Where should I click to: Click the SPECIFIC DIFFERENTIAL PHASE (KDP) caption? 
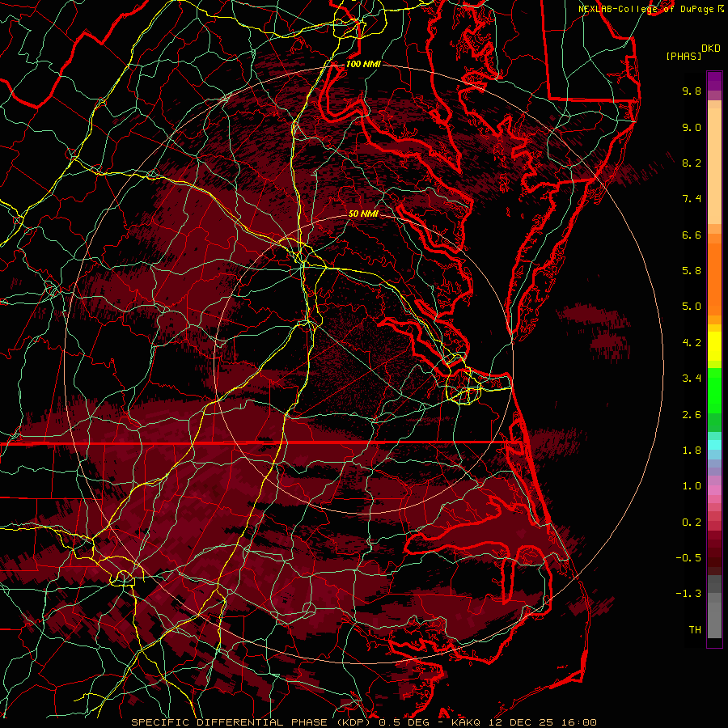[252, 722]
